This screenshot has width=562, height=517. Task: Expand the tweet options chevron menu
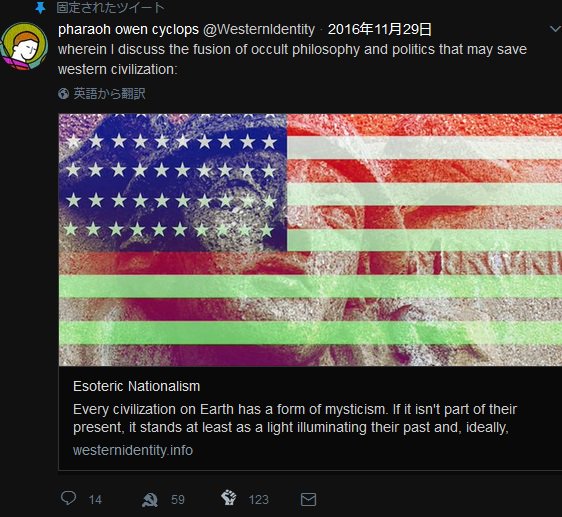[x=556, y=29]
